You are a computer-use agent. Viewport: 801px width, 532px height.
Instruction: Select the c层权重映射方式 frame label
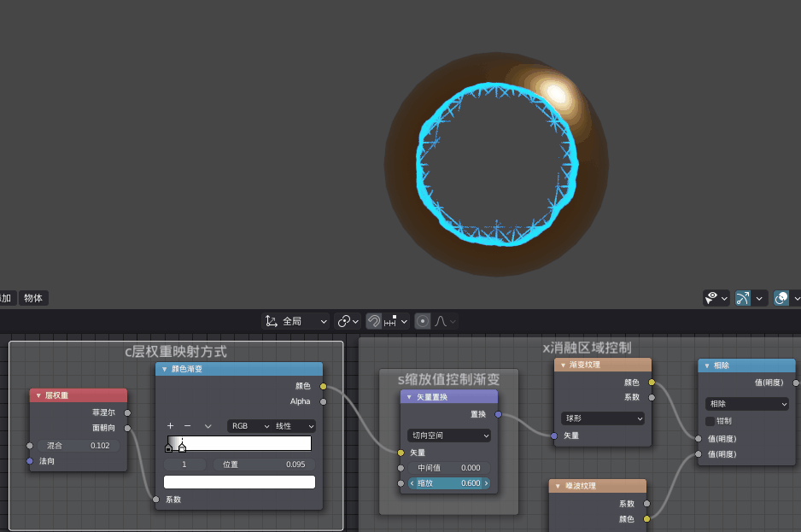(176, 352)
